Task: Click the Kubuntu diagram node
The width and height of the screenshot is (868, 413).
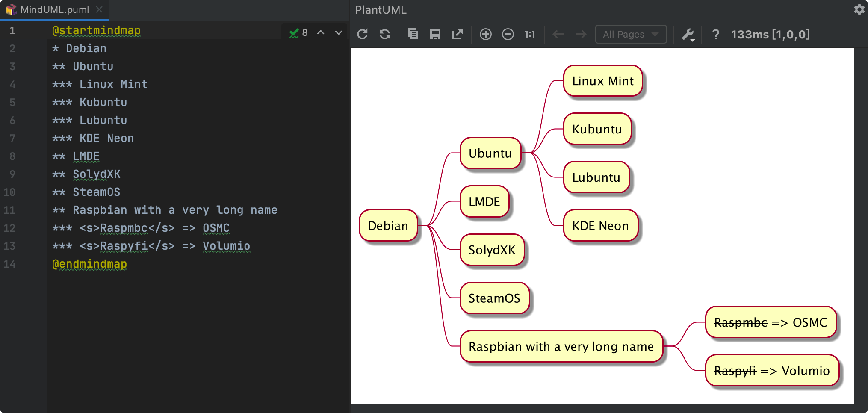Action: (x=597, y=129)
